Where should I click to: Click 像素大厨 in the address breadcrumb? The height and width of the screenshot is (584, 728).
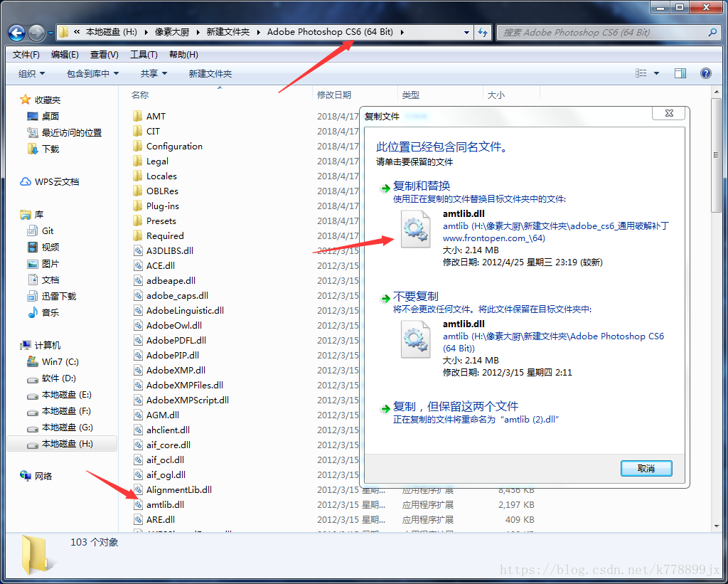[x=172, y=32]
